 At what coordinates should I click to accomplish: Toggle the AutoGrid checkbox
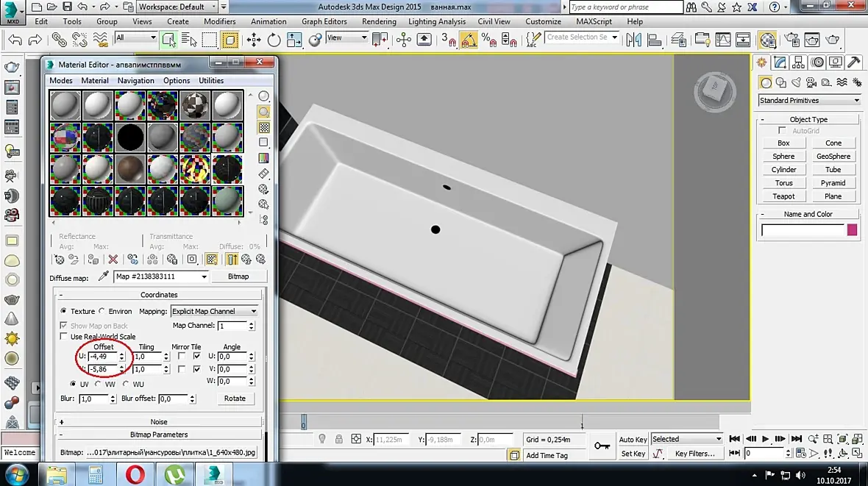coord(782,131)
